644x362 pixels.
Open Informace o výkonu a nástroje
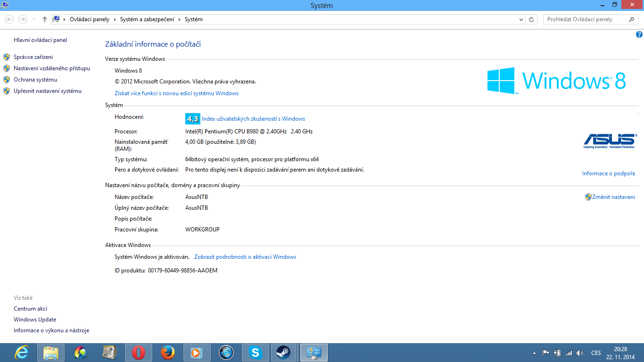pyautogui.click(x=51, y=330)
